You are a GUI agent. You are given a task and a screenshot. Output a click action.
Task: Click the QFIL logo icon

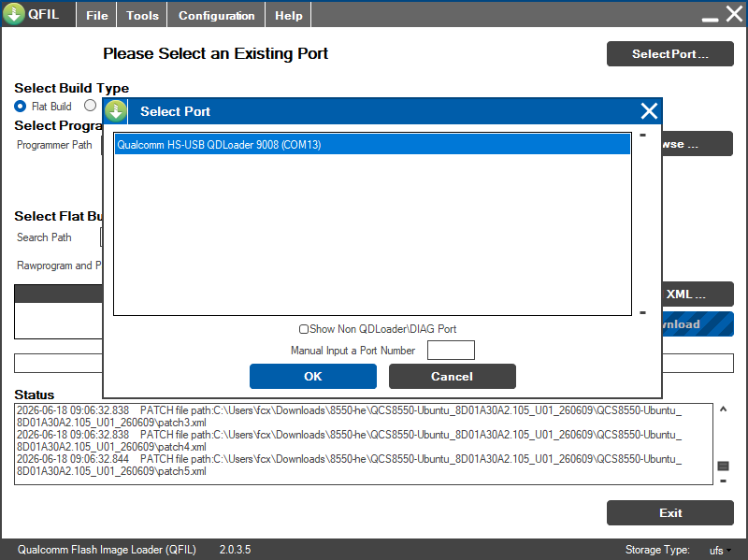click(14, 14)
